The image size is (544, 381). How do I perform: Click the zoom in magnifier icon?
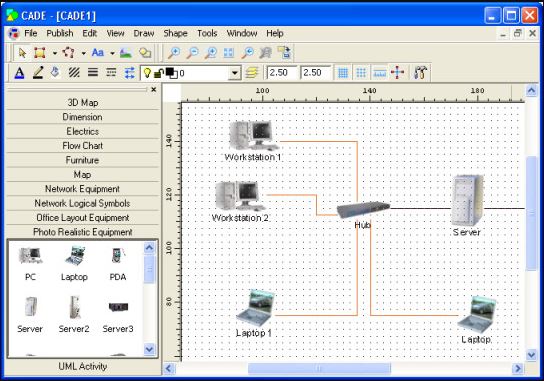point(173,53)
